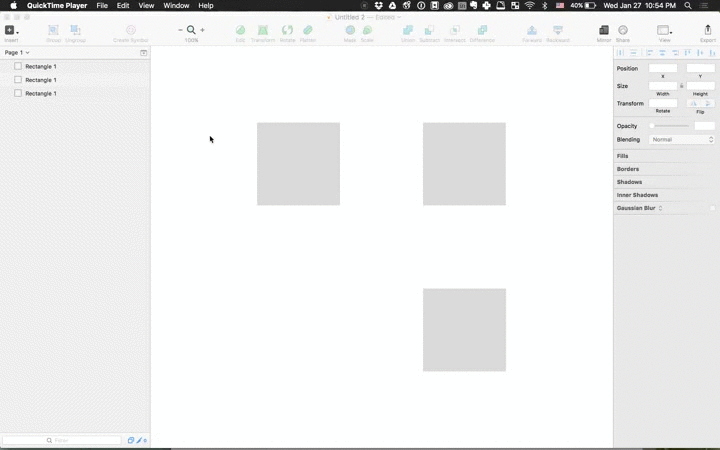Click the flip vertical button
720x450 pixels.
[708, 103]
